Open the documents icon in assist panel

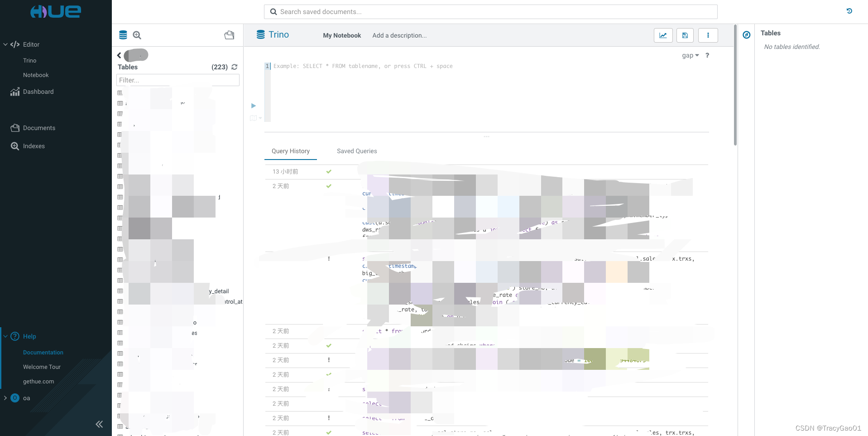(x=229, y=35)
